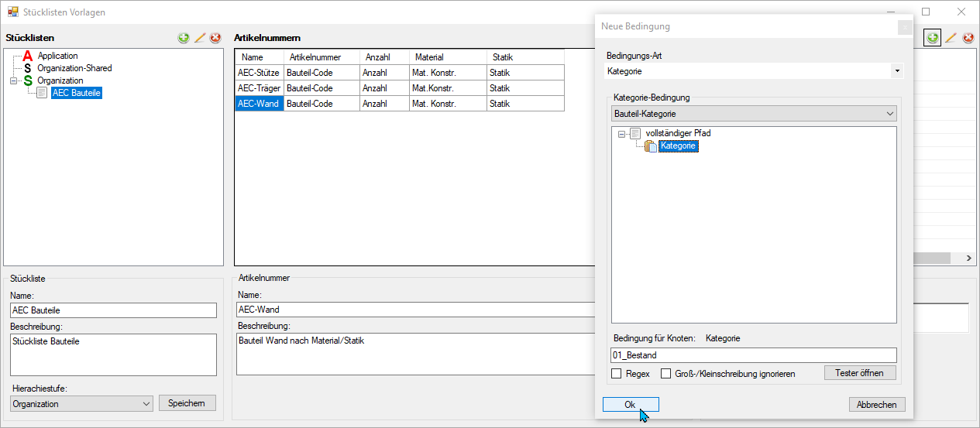Close the Stücklisten Vorlagen window

click(961, 12)
